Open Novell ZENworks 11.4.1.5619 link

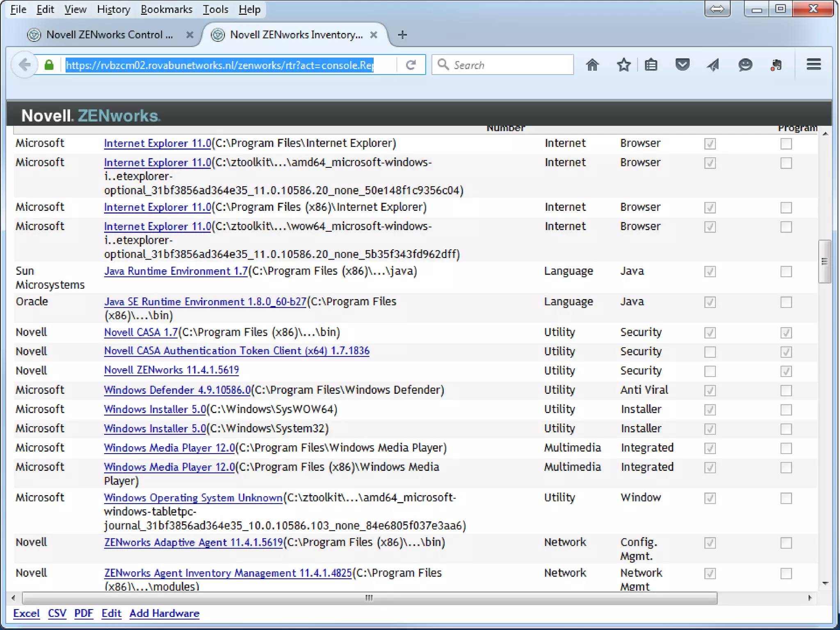[x=171, y=370]
